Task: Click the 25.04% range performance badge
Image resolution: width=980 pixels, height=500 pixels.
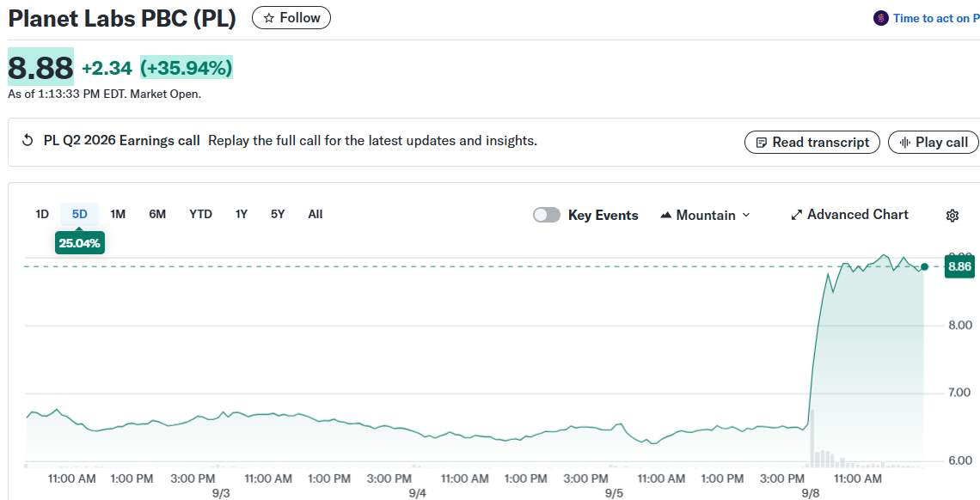Action: 79,243
